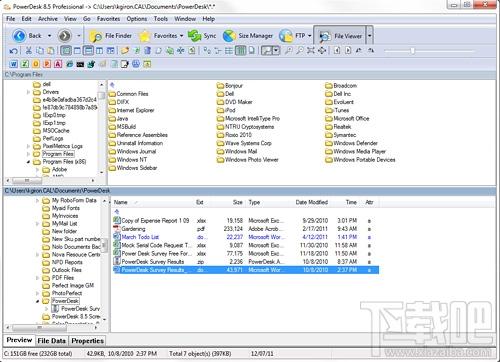The image size is (500, 362).
Task: Click the zoom out magnifier icon
Action: (300, 51)
